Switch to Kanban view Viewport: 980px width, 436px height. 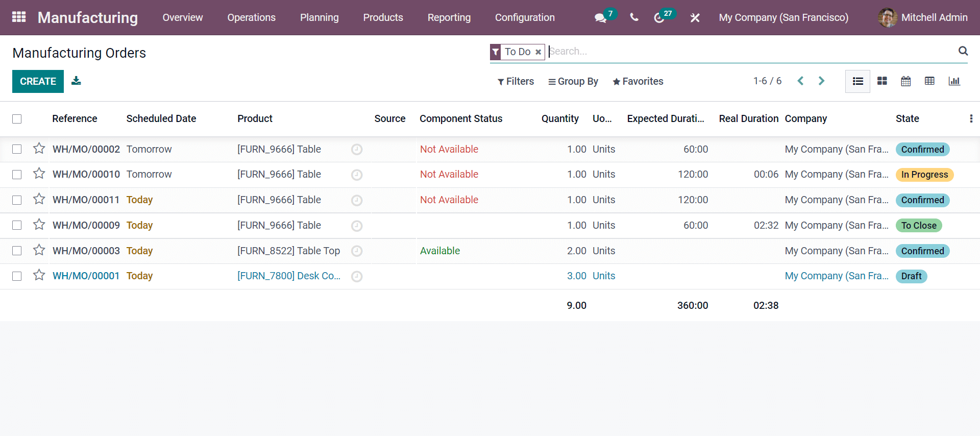[x=882, y=81]
